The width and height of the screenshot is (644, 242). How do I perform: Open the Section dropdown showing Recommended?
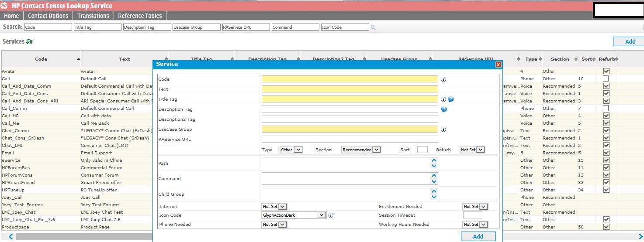click(361, 150)
